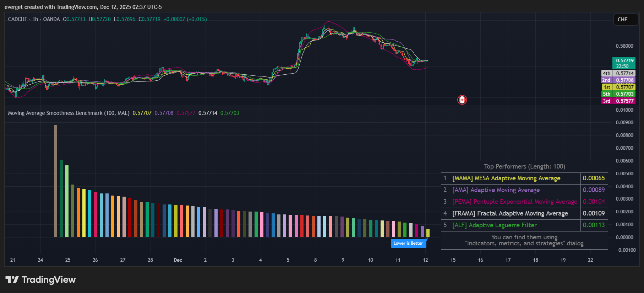This screenshot has height=293, width=644.
Task: Click the current price label 0.57719 with countdown
Action: tap(624, 63)
